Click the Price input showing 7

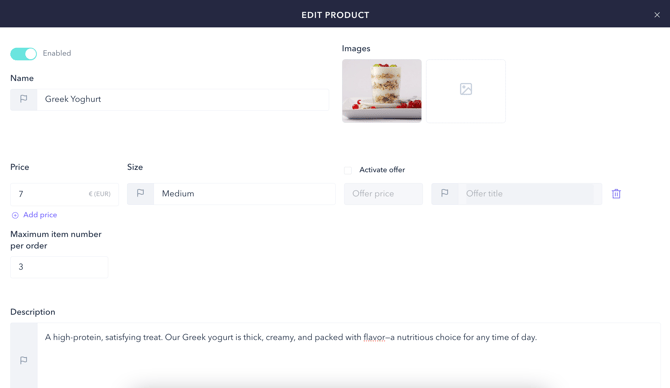49,194
